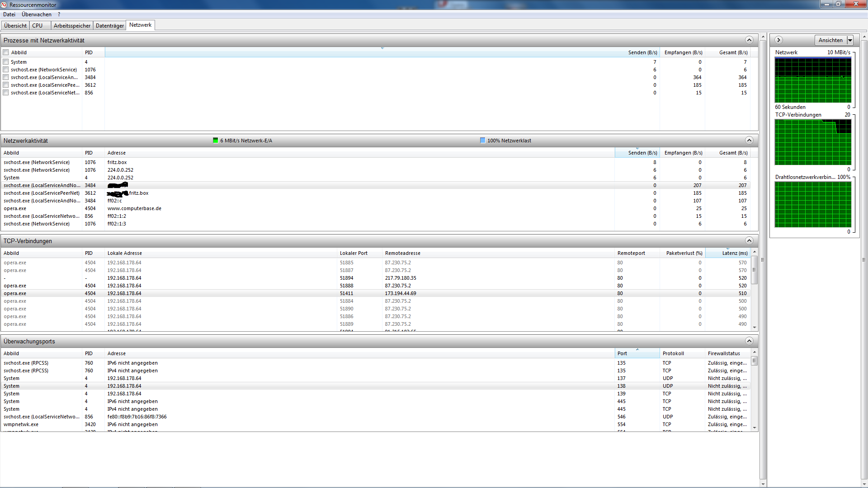Open the Überwachen menu
Screen dimensions: 868x488
36,14
